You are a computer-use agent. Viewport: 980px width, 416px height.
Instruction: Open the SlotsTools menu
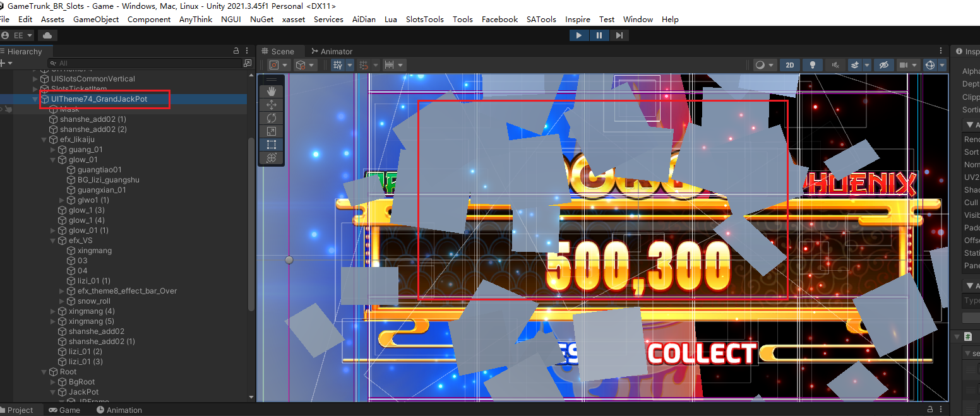point(424,20)
